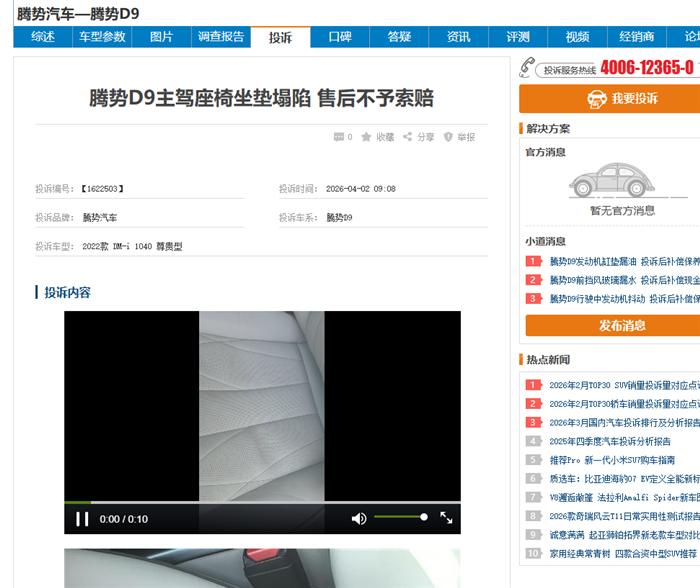Open the 答疑 tab
The height and width of the screenshot is (588, 700).
pyautogui.click(x=399, y=37)
